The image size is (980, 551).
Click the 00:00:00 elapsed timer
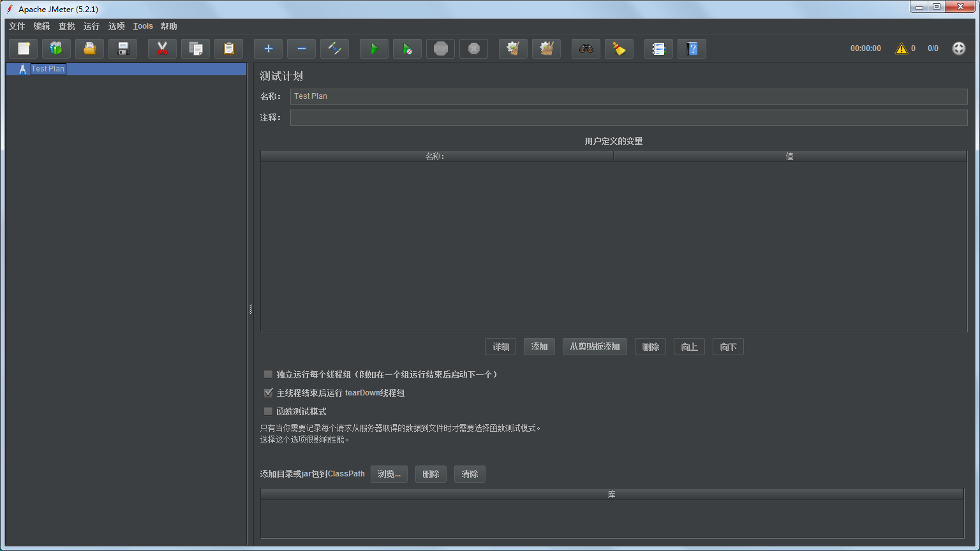(865, 48)
